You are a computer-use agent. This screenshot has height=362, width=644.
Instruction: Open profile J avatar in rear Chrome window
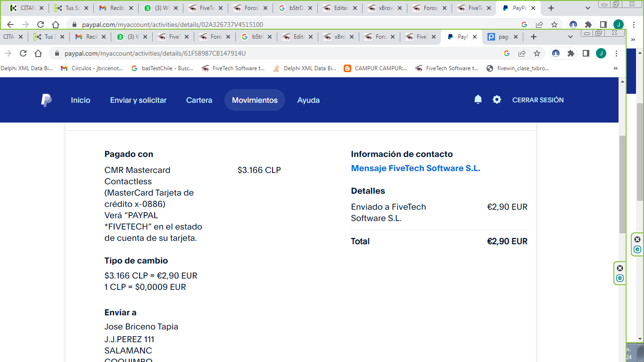pyautogui.click(x=619, y=25)
